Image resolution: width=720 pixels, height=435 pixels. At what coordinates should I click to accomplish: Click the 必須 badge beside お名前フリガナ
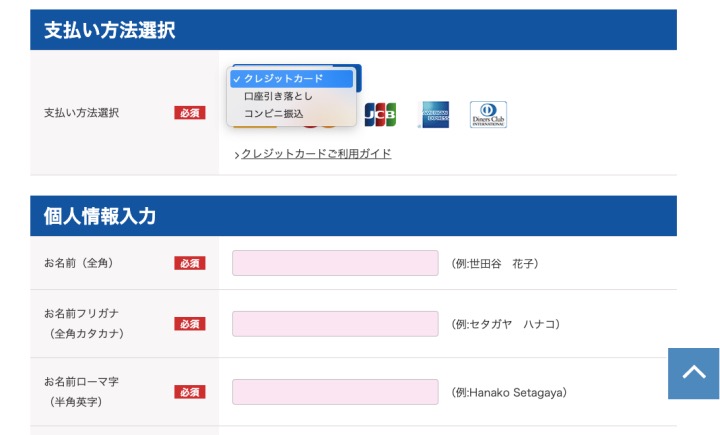[190, 324]
